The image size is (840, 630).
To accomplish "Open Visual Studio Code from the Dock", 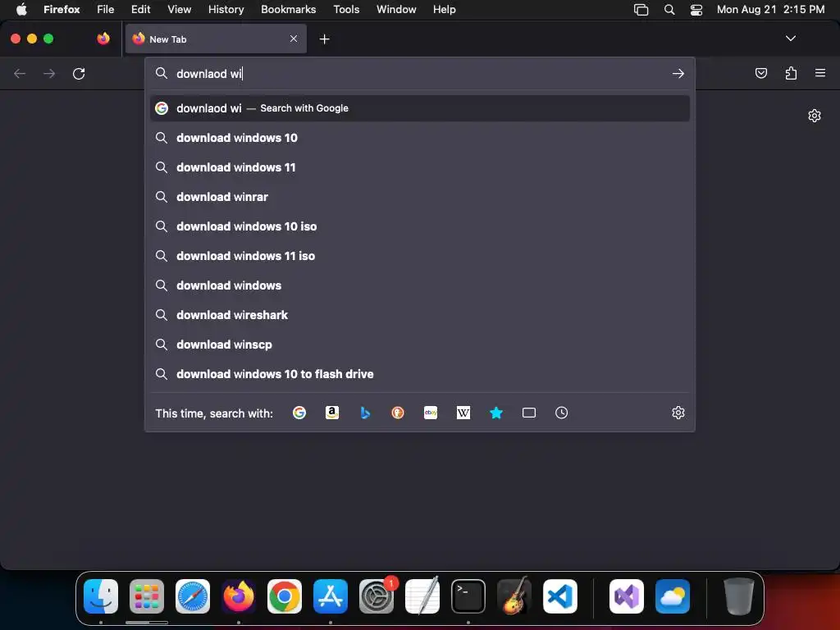I will (x=559, y=596).
